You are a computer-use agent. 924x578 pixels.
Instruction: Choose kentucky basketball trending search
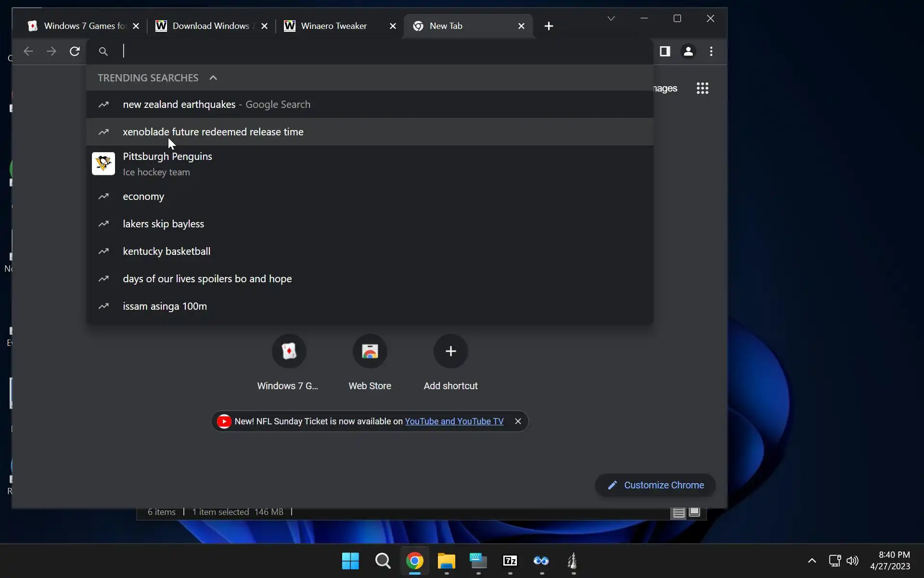(167, 251)
